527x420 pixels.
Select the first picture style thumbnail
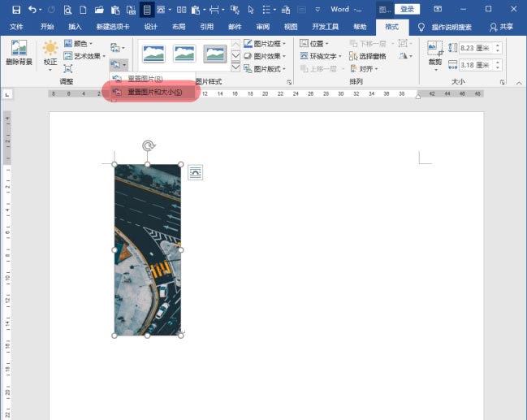click(x=153, y=54)
